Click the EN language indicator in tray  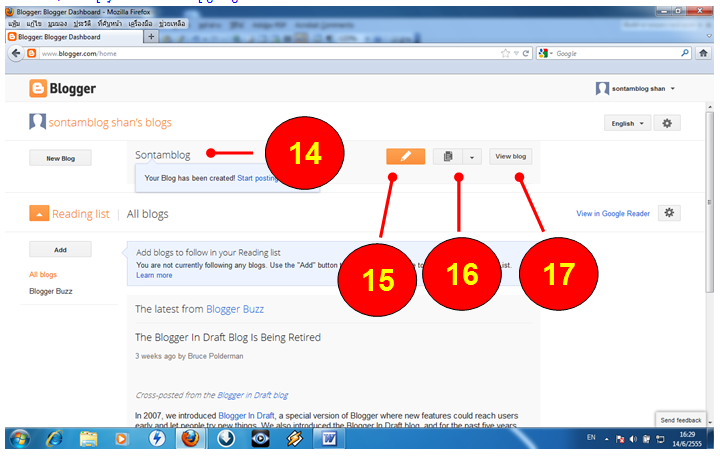591,438
